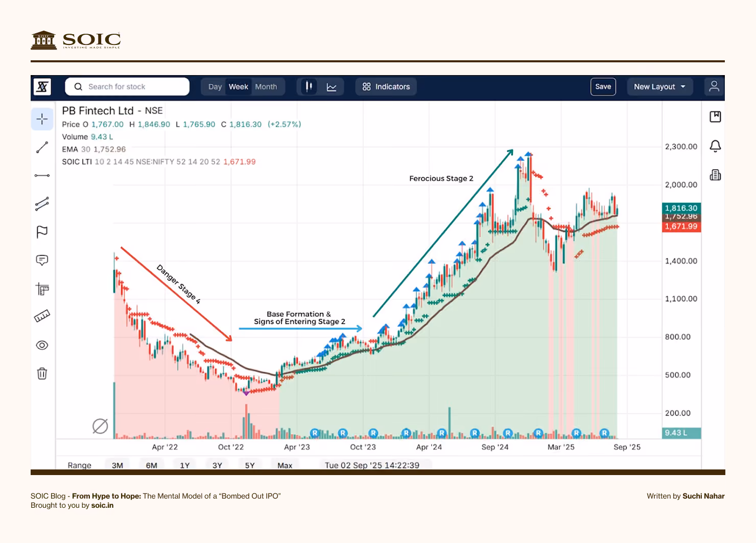
Task: Set chart range to Max
Action: click(285, 465)
